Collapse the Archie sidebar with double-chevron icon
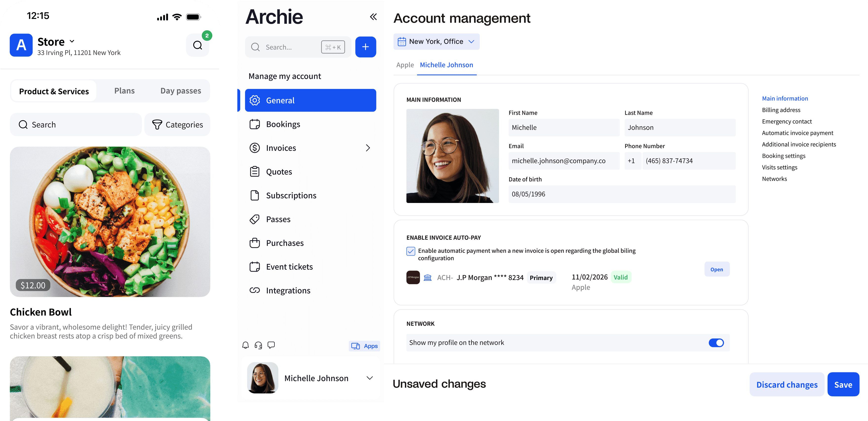The height and width of the screenshot is (421, 868). tap(373, 17)
